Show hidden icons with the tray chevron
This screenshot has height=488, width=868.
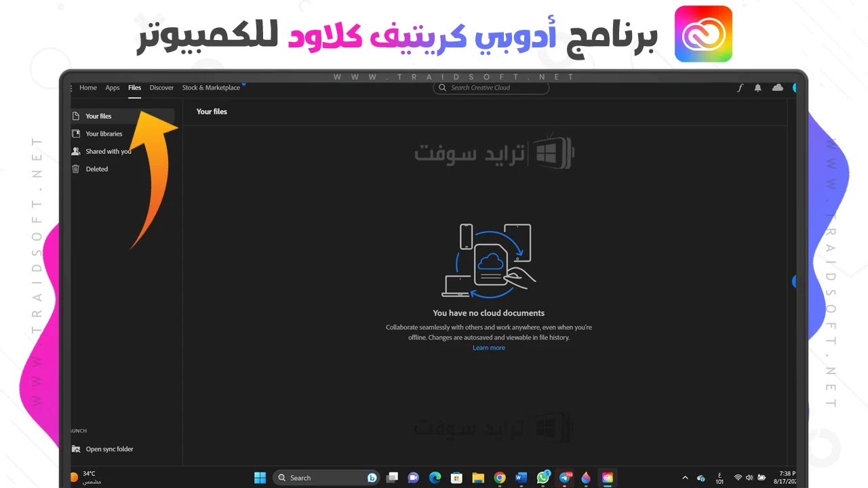click(x=685, y=477)
